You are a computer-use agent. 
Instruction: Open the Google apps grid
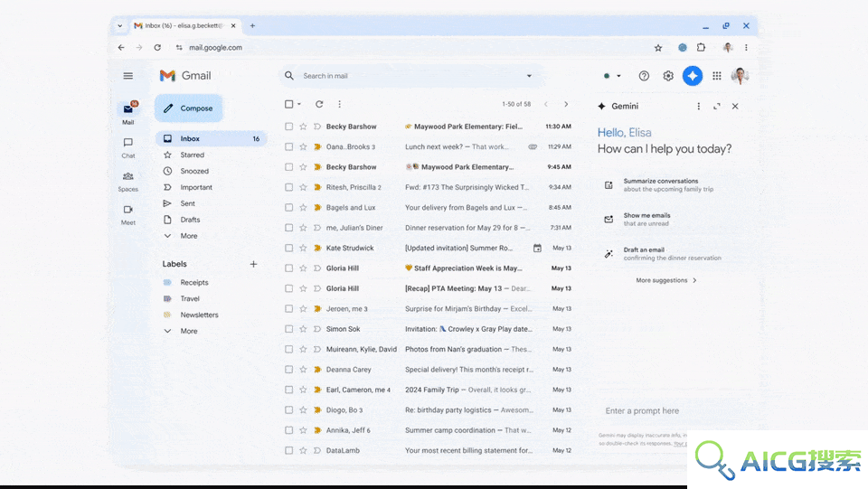pyautogui.click(x=717, y=76)
